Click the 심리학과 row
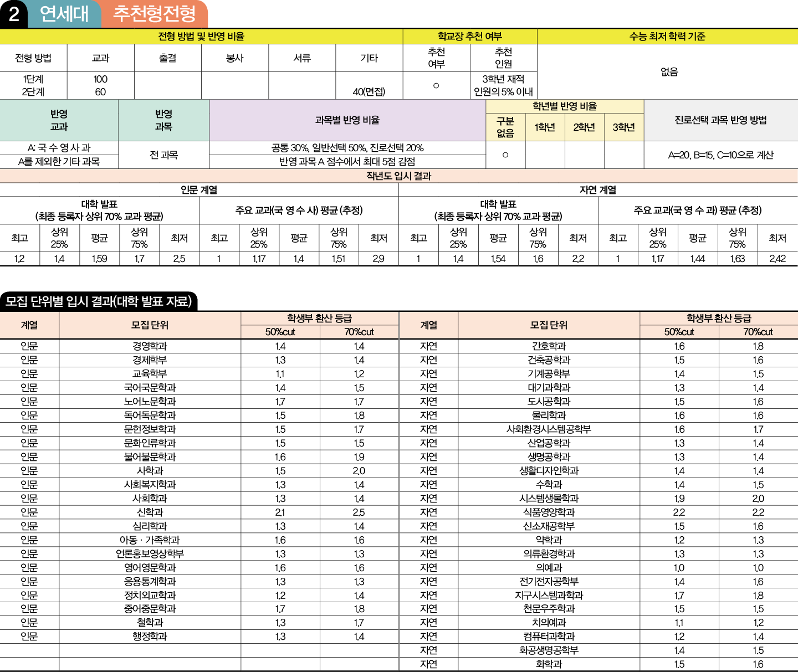Screen dimensions: 798x672 (x=199, y=526)
